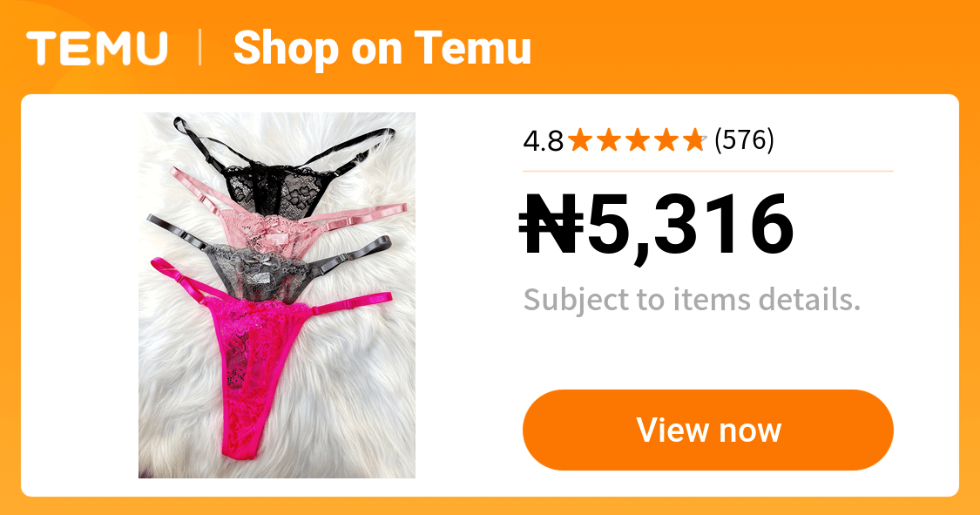Select the third rating star
980x515 pixels.
(x=638, y=140)
